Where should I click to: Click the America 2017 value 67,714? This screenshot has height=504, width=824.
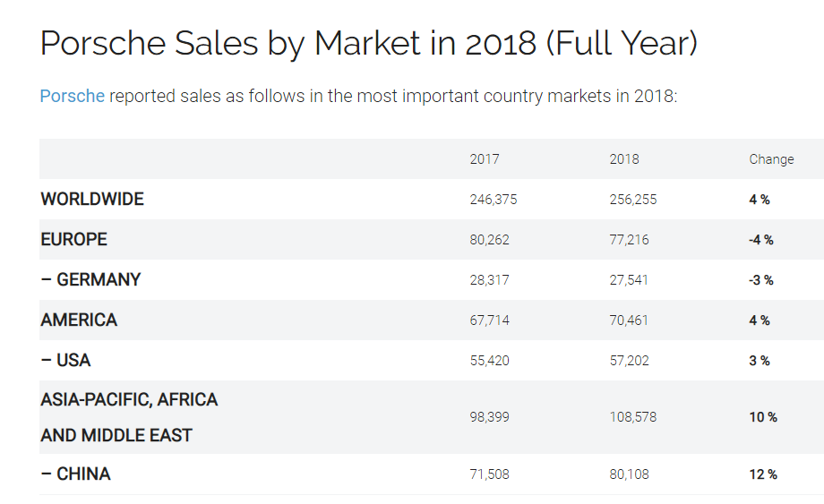click(489, 320)
